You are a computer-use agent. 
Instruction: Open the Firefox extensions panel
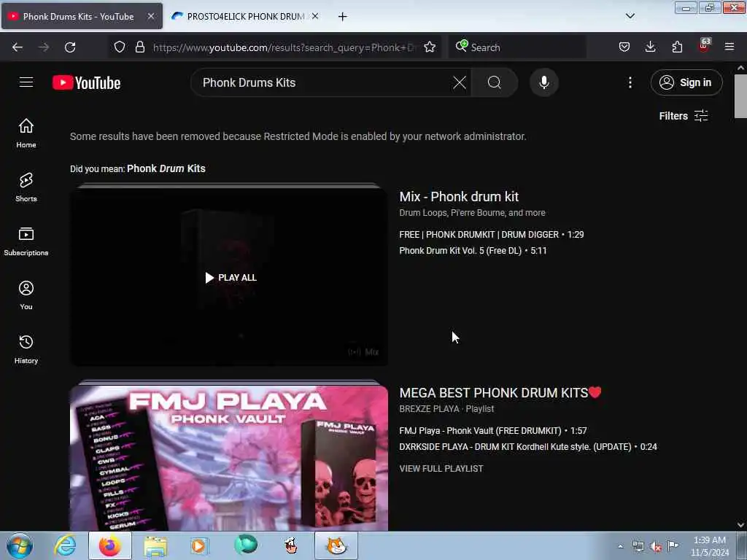(677, 47)
